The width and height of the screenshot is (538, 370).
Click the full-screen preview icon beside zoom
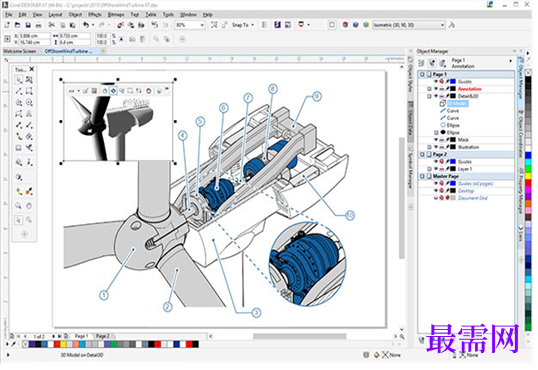point(214,25)
